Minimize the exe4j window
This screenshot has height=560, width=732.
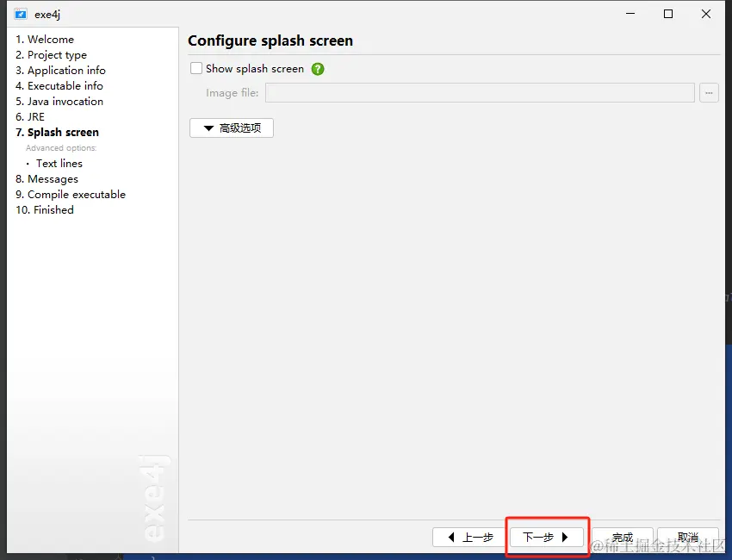click(630, 14)
